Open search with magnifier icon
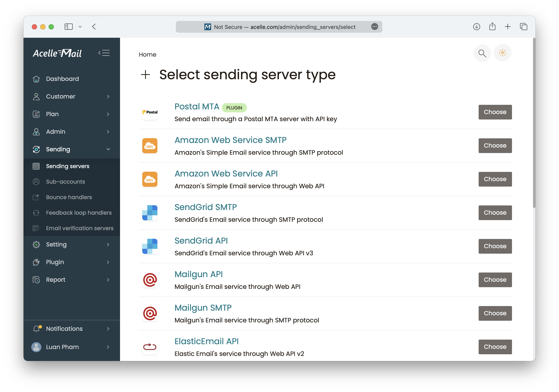 [x=482, y=53]
